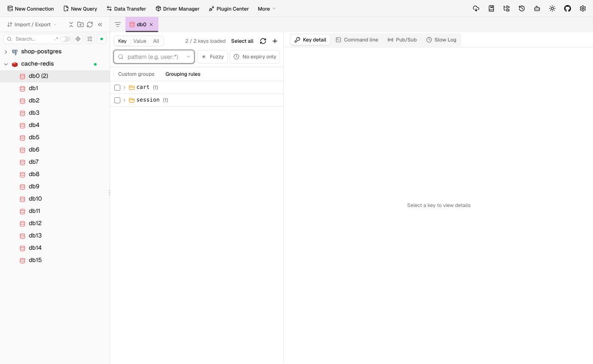Select the All search mode
Image resolution: width=593 pixels, height=364 pixels.
click(156, 41)
